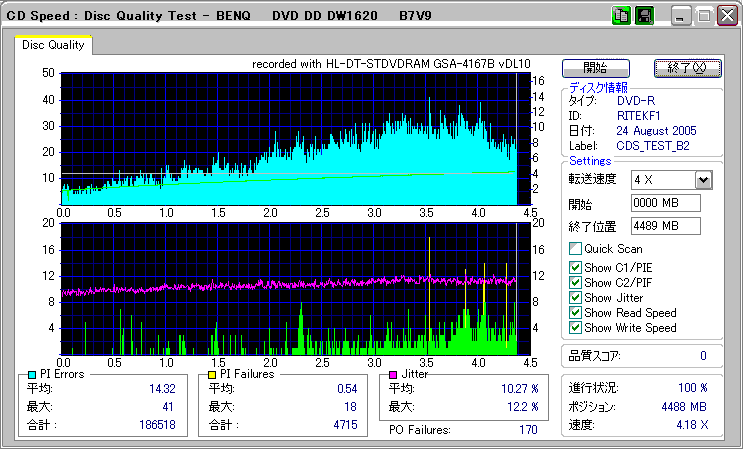Viewport: 743px width, 449px height.
Task: Uncheck Show C1/PIE option
Action: click(575, 267)
